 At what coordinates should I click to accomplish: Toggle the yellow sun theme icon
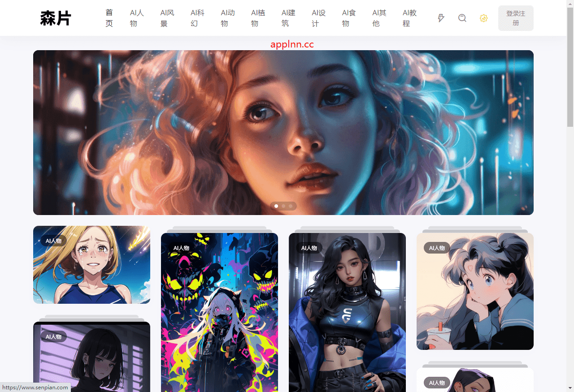point(483,18)
